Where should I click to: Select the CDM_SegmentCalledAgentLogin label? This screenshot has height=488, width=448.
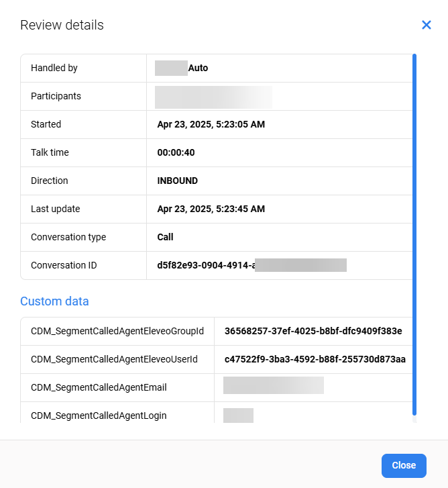99,416
